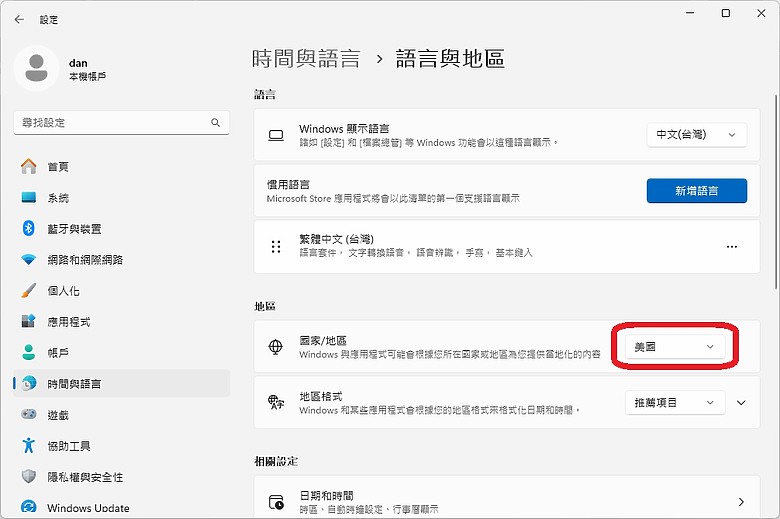Click the search magnifier icon
This screenshot has height=519, width=780.
215,122
